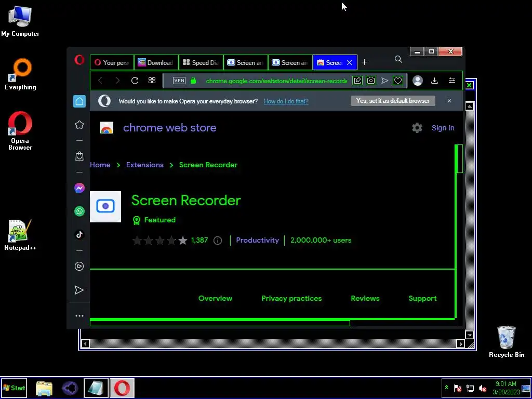This screenshot has height=399, width=532.
Task: Open the Downloads arrow icon
Action: click(435, 81)
